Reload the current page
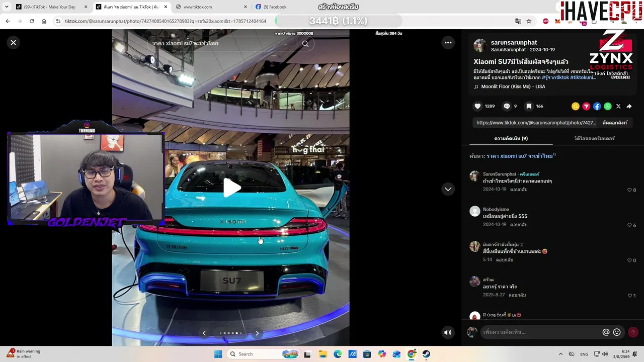Image resolution: width=644 pixels, height=362 pixels. [x=32, y=21]
